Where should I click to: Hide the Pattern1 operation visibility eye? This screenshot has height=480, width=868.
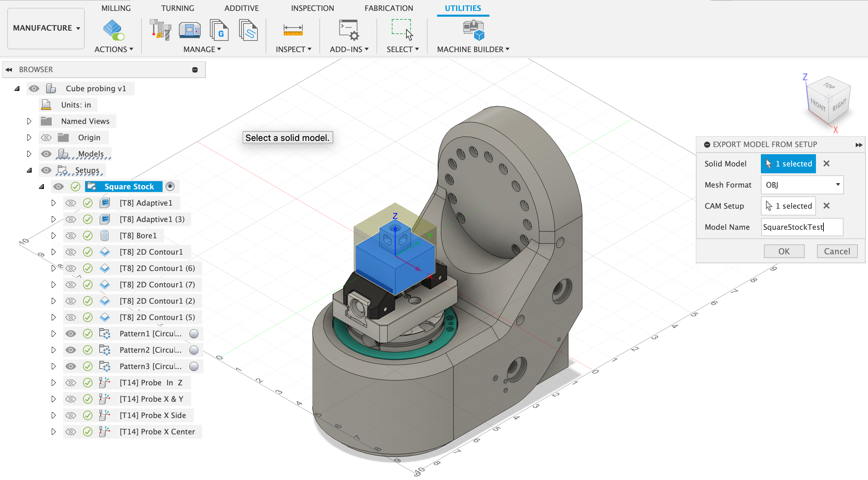[x=71, y=334]
